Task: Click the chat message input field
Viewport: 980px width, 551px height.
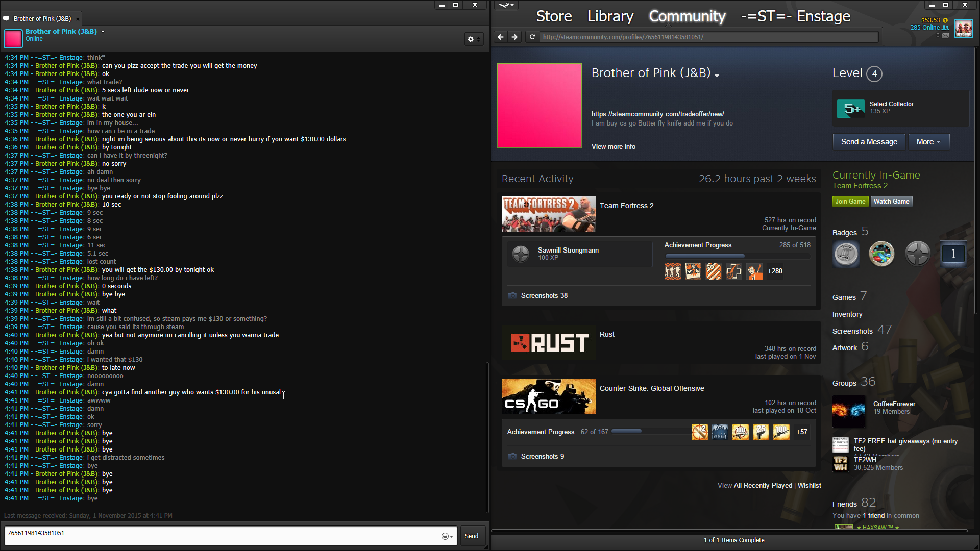Action: click(219, 536)
